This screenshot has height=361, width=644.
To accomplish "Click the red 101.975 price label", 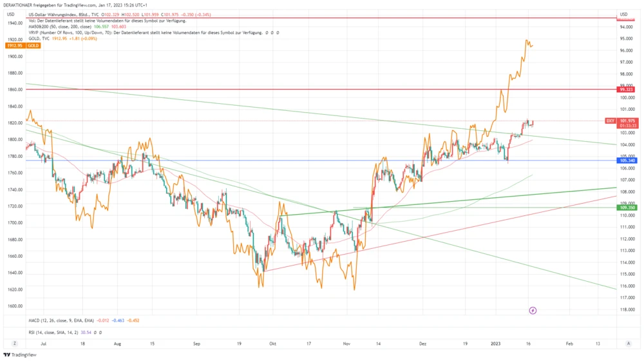I will pyautogui.click(x=627, y=121).
